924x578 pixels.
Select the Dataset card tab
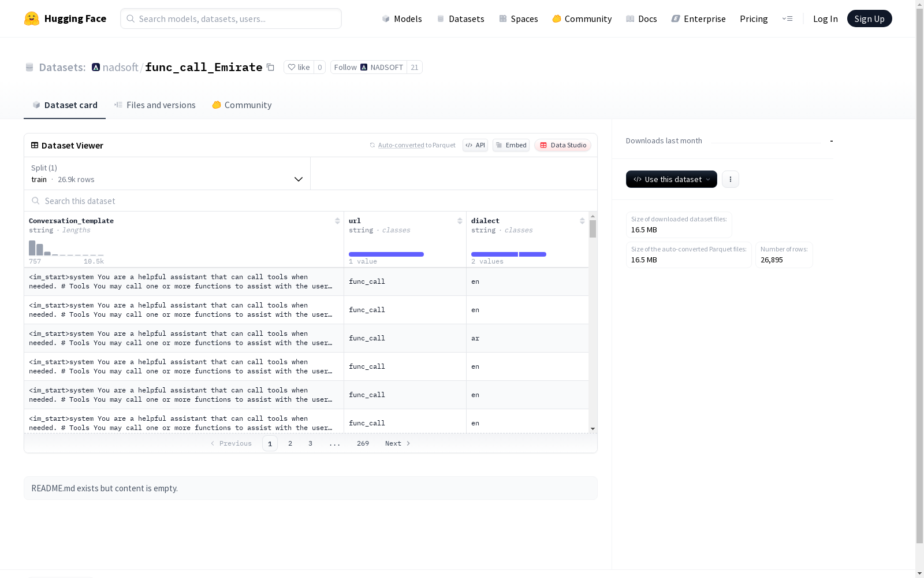point(65,105)
